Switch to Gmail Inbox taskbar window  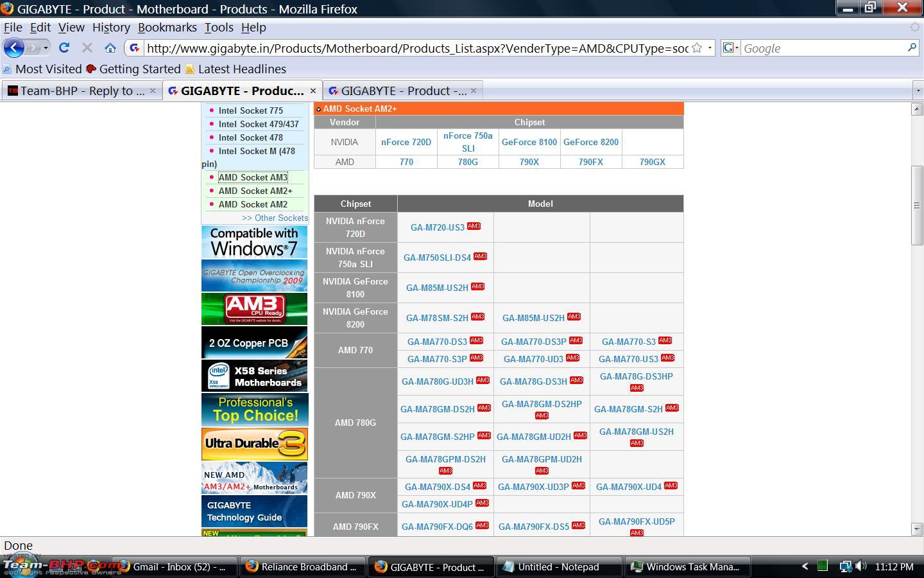coord(173,566)
